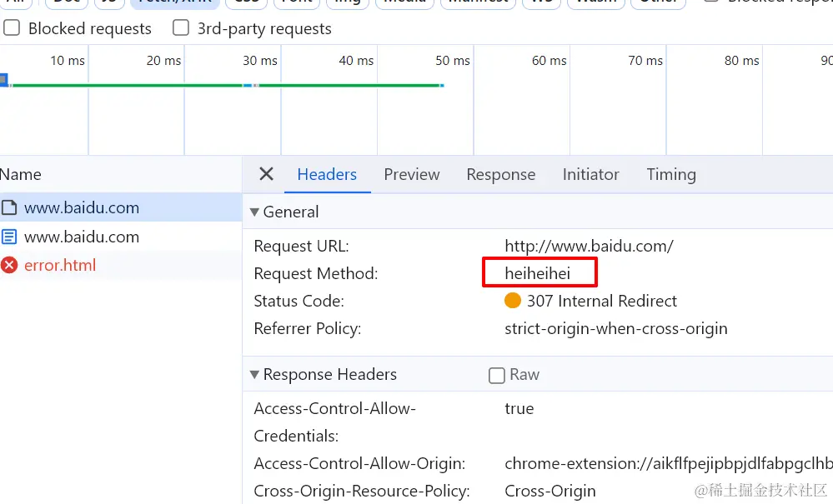
Task: Enable the 3rd-party requests checkbox
Action: (181, 28)
